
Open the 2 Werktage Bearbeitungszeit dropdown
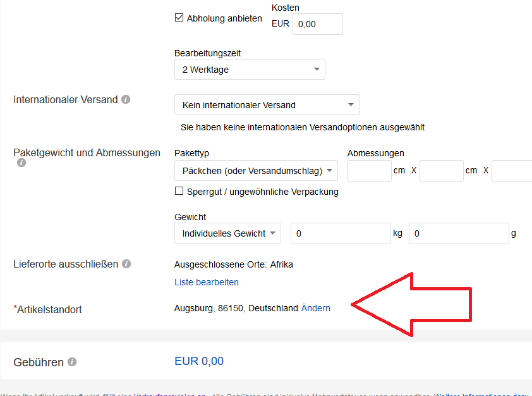coord(250,69)
